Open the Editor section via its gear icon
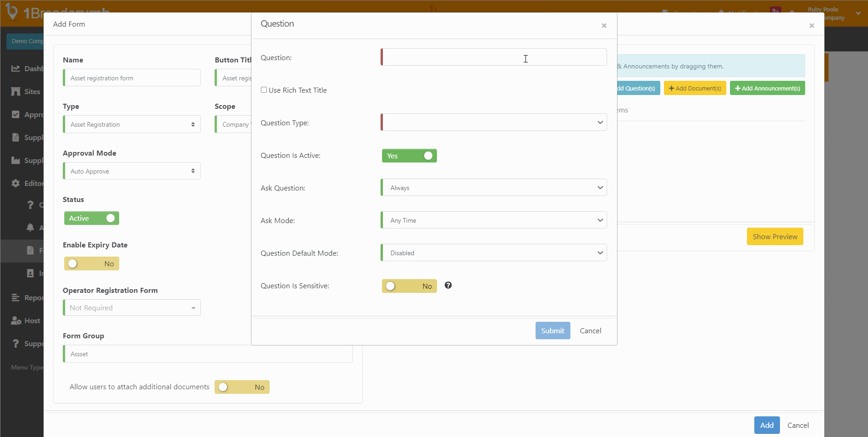Viewport: 868px width, 437px height. [x=16, y=183]
